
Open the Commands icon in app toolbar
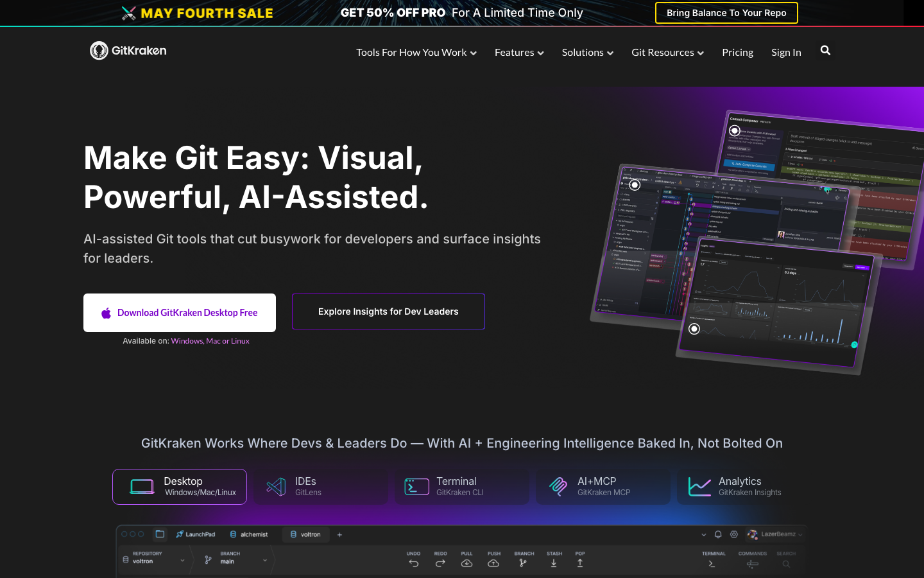click(x=753, y=564)
